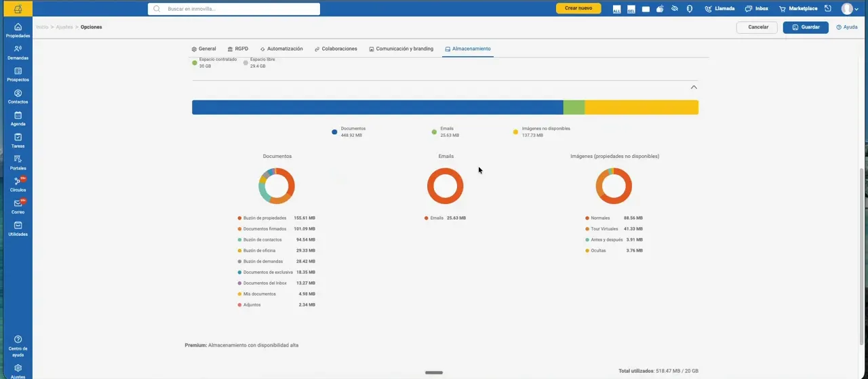Click the Espacio contratado green dot
This screenshot has width=868, height=379.
click(195, 63)
